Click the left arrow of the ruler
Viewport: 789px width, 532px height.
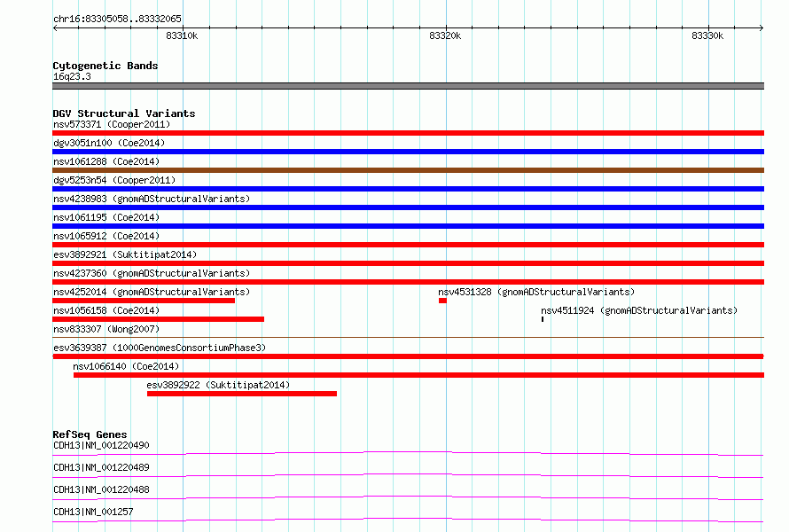point(55,27)
